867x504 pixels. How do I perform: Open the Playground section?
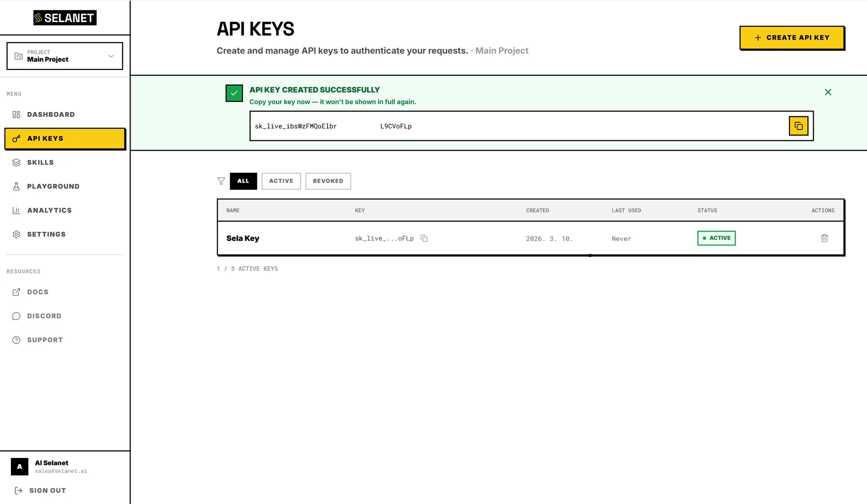[x=53, y=186]
